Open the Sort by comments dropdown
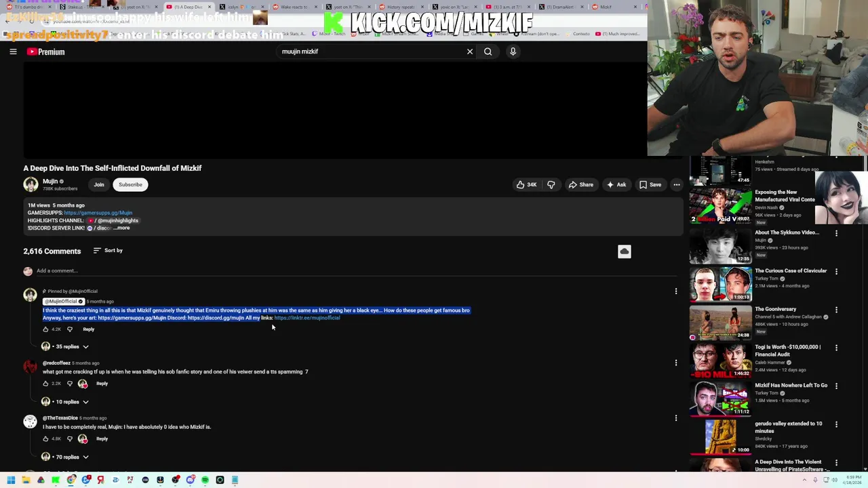This screenshot has height=488, width=868. point(108,251)
